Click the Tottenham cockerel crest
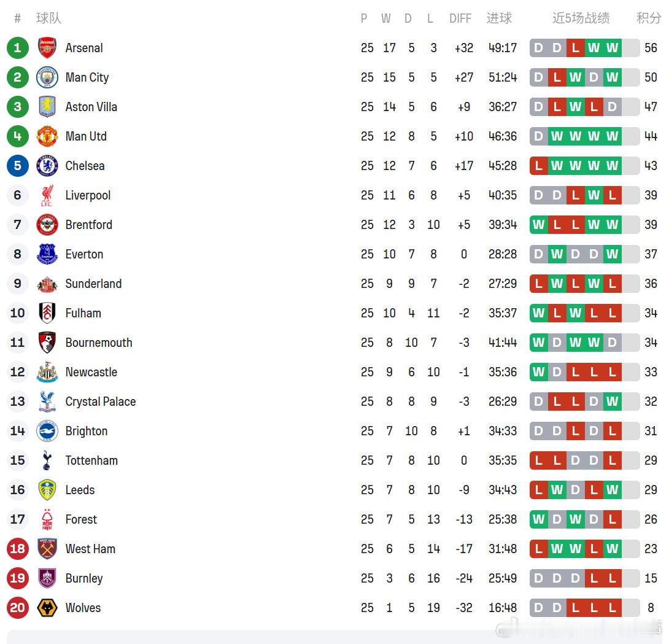The image size is (669, 644). click(x=47, y=460)
